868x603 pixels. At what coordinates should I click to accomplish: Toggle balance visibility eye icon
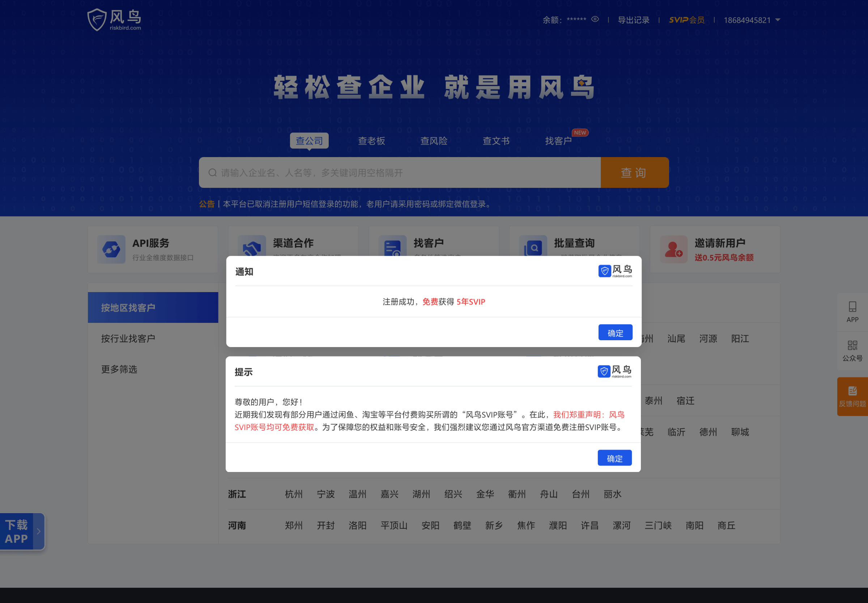[x=595, y=19]
